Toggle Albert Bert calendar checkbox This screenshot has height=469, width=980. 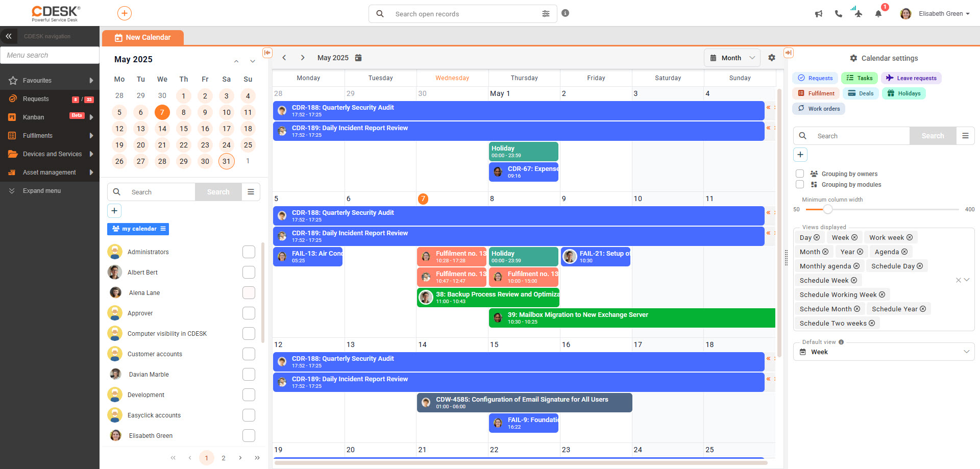click(x=249, y=273)
